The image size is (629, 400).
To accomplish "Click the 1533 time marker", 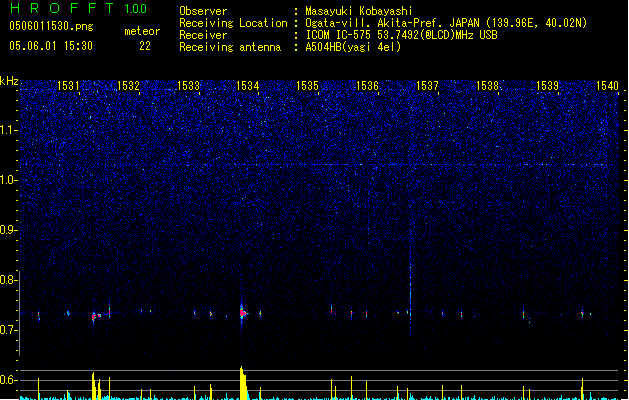I will point(188,86).
